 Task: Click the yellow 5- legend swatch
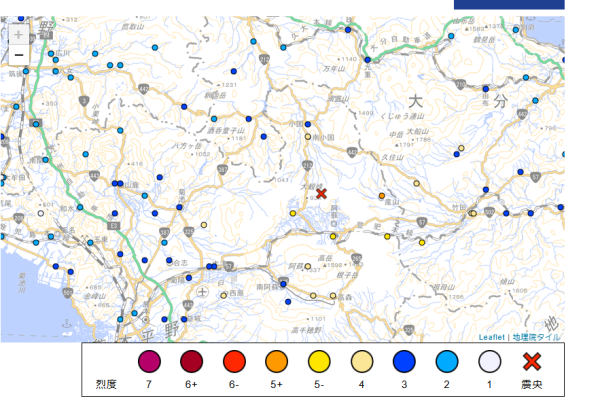click(319, 361)
